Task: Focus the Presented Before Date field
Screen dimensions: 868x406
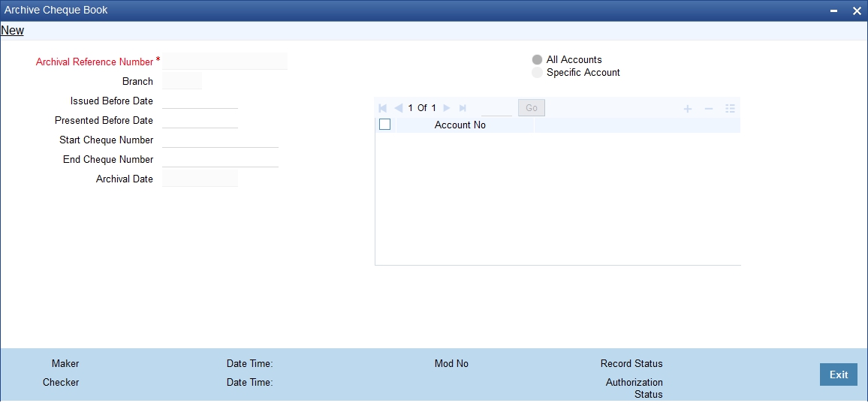Action: click(x=200, y=120)
